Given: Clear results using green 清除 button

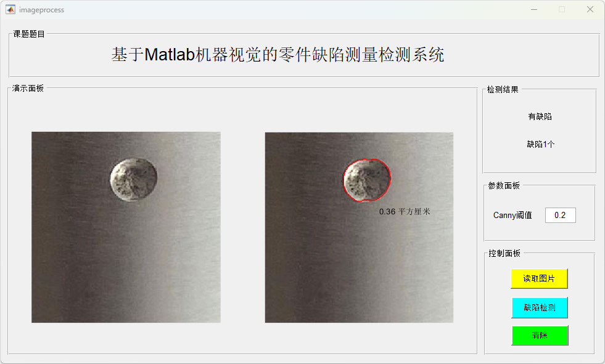Looking at the screenshot, I should [540, 335].
